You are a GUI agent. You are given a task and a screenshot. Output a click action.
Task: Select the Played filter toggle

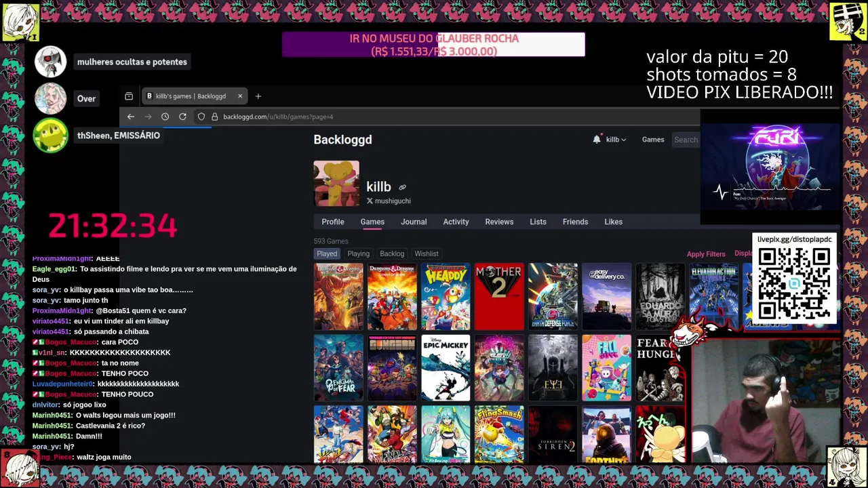(x=327, y=253)
